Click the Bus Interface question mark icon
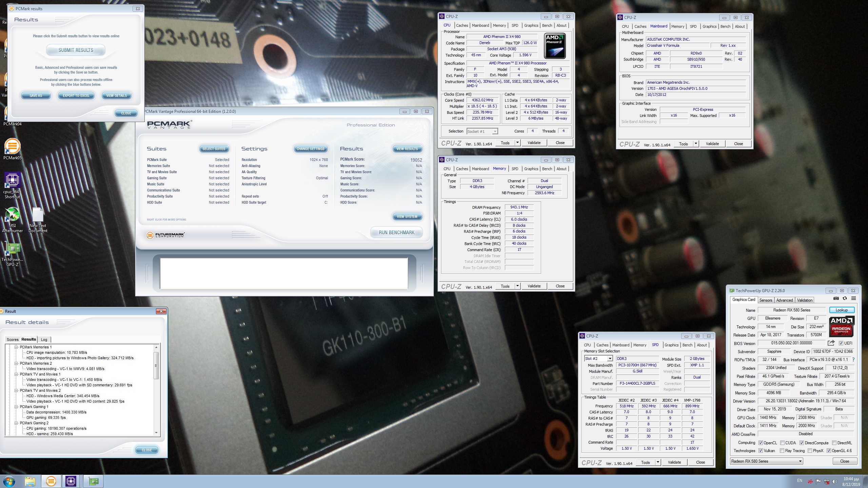Viewport: 868px width, 488px height. coord(853,360)
